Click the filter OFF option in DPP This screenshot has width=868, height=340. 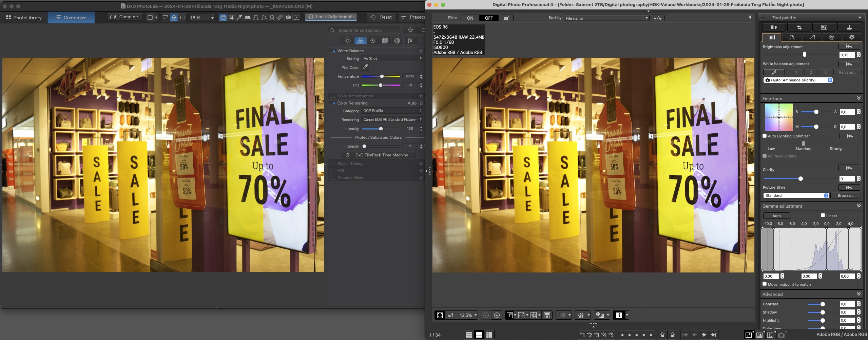[x=488, y=18]
